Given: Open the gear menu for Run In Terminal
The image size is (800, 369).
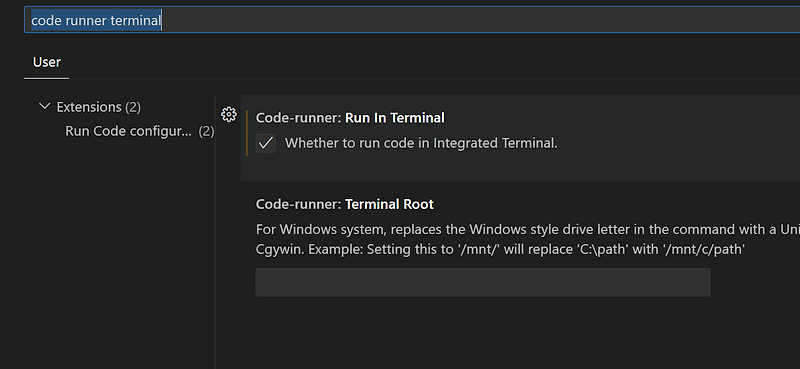Looking at the screenshot, I should (x=229, y=114).
